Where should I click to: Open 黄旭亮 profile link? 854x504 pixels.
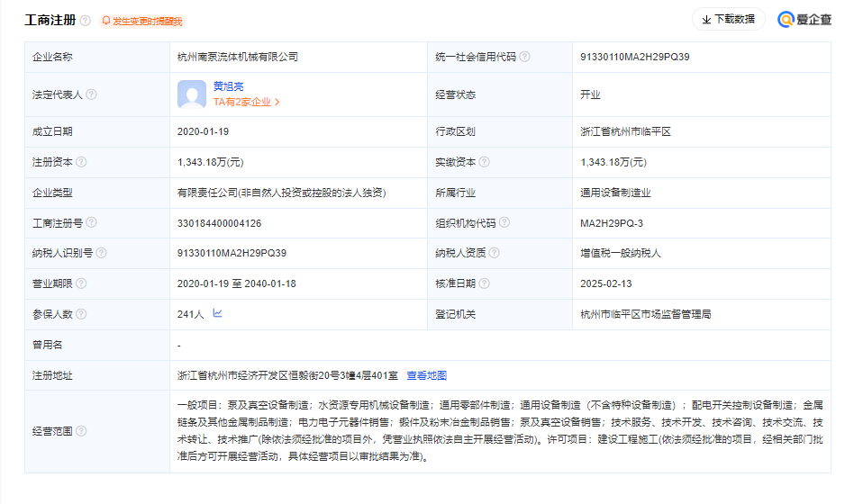pos(228,86)
